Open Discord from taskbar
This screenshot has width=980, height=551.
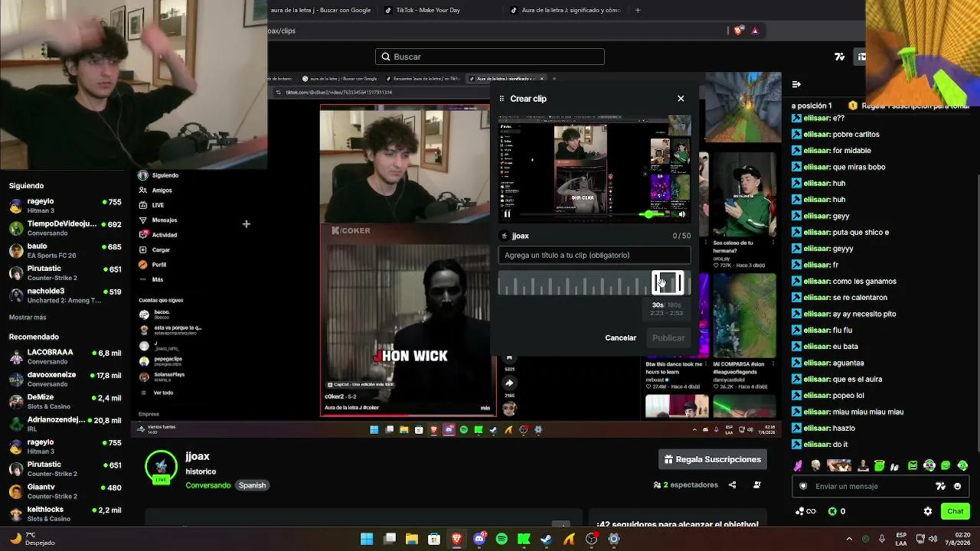coord(479,539)
